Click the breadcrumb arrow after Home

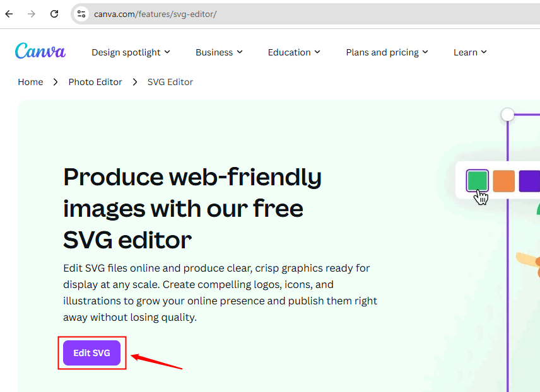point(56,82)
